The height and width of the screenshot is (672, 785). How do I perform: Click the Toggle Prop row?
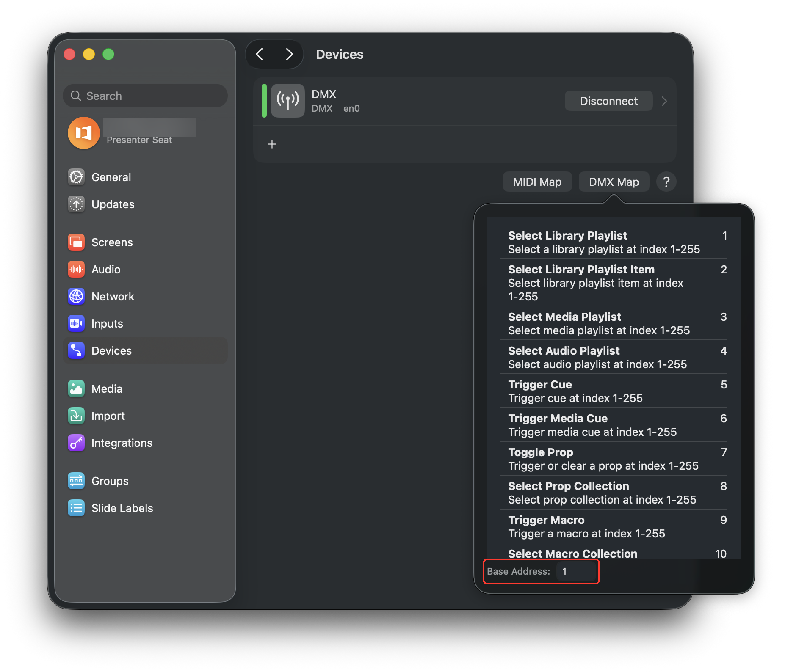pyautogui.click(x=614, y=459)
